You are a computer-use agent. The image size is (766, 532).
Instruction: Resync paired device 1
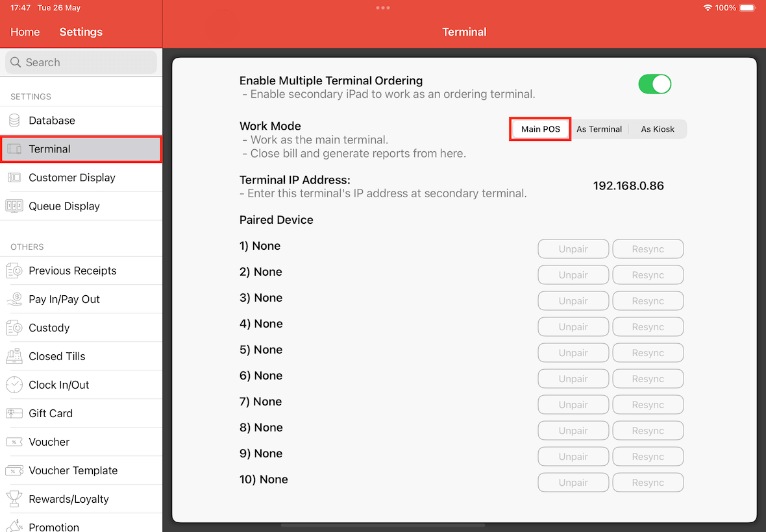[x=648, y=249]
